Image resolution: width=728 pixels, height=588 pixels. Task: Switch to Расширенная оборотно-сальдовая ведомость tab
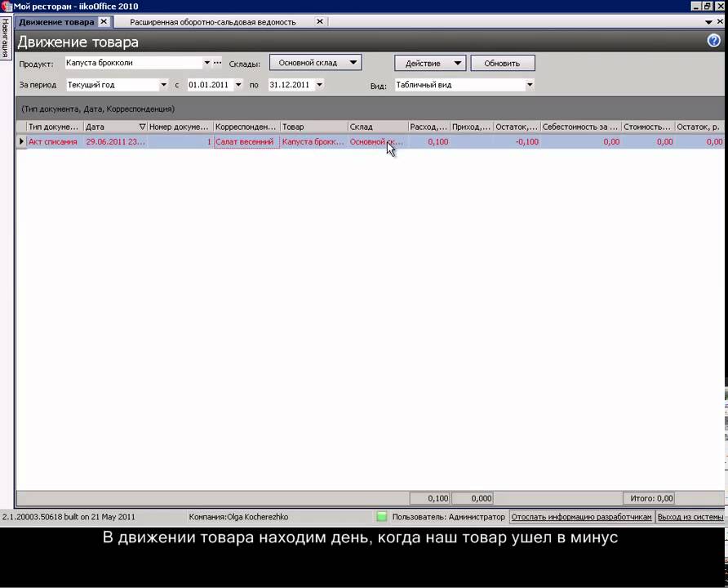tap(213, 22)
